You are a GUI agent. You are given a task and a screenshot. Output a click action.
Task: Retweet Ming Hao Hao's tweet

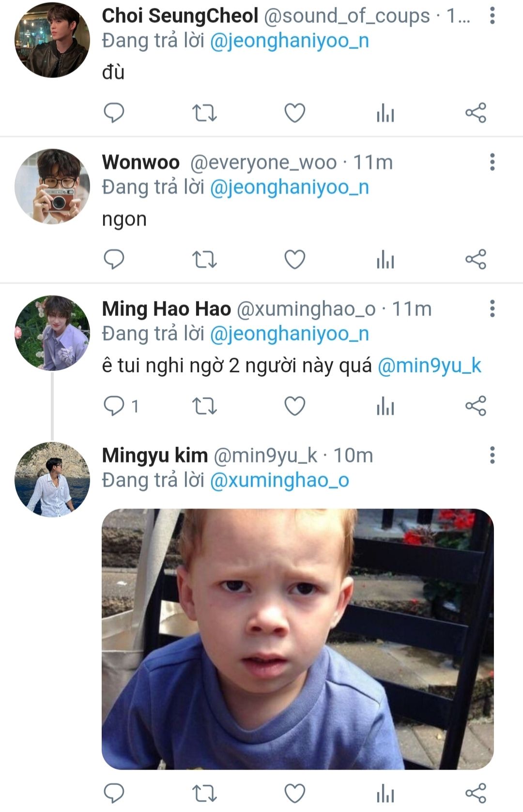click(x=204, y=406)
